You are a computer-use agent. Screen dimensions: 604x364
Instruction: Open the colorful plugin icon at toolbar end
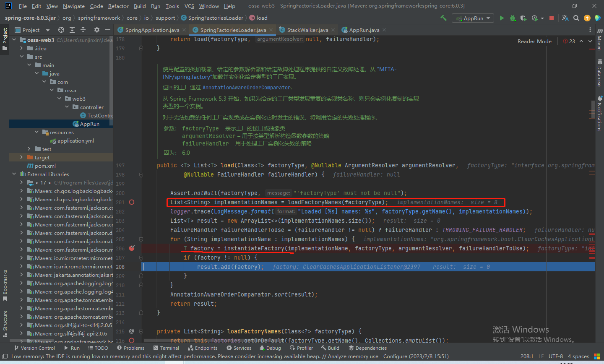598,18
